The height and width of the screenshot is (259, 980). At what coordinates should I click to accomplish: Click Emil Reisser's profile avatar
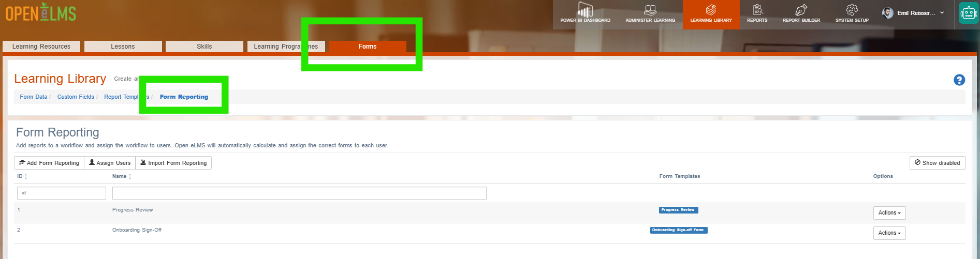[x=888, y=13]
